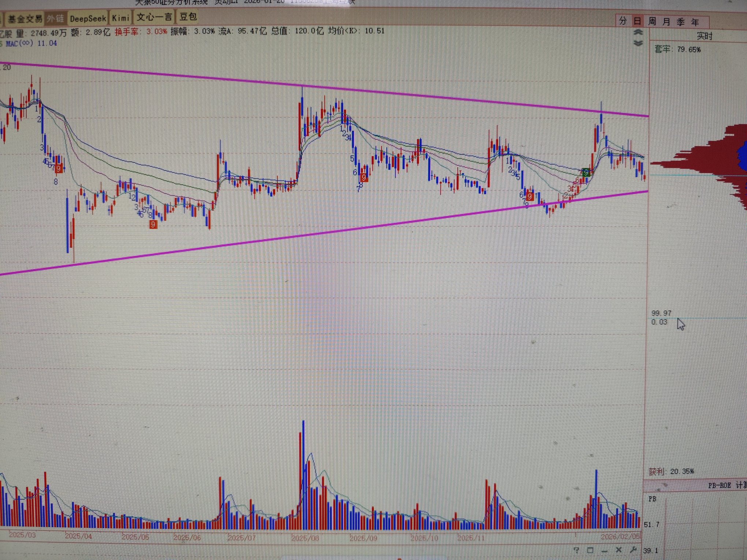Click the wrench settings icon below chart
This screenshot has height=560, width=747.
pyautogui.click(x=633, y=550)
